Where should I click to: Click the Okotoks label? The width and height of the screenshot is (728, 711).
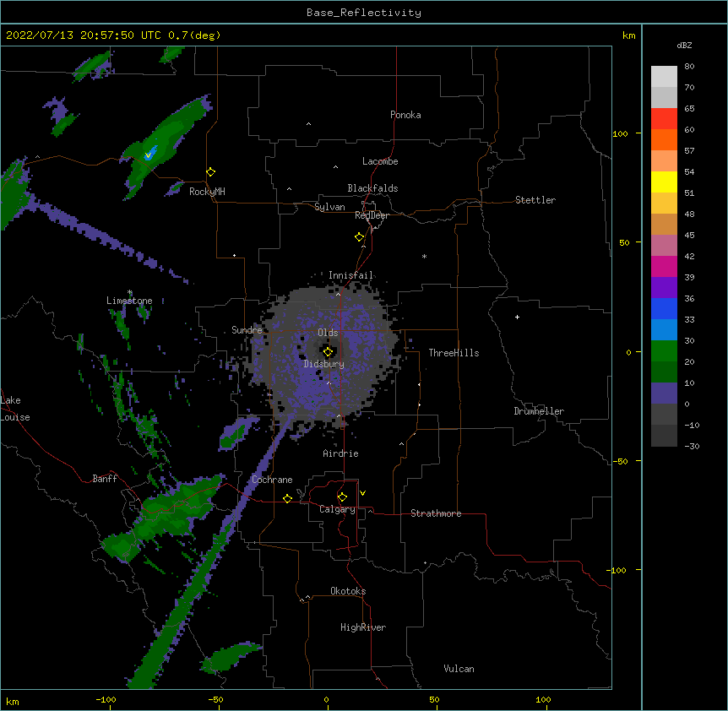click(348, 591)
